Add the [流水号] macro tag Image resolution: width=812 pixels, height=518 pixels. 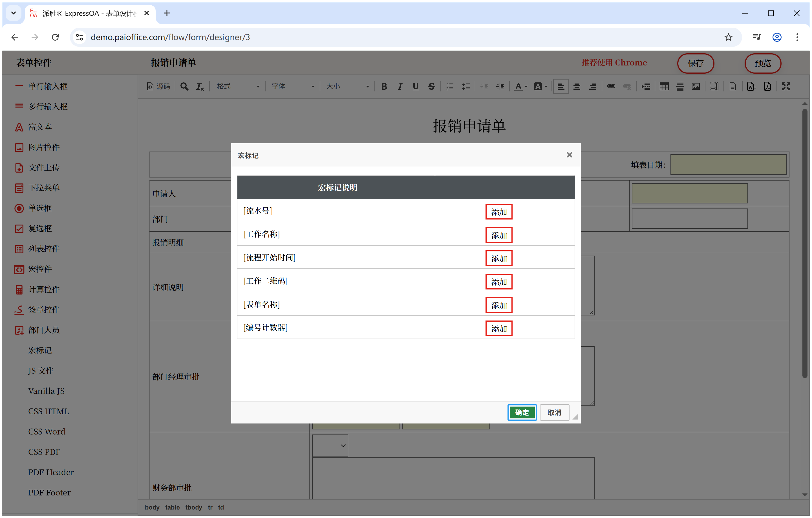[x=498, y=212]
